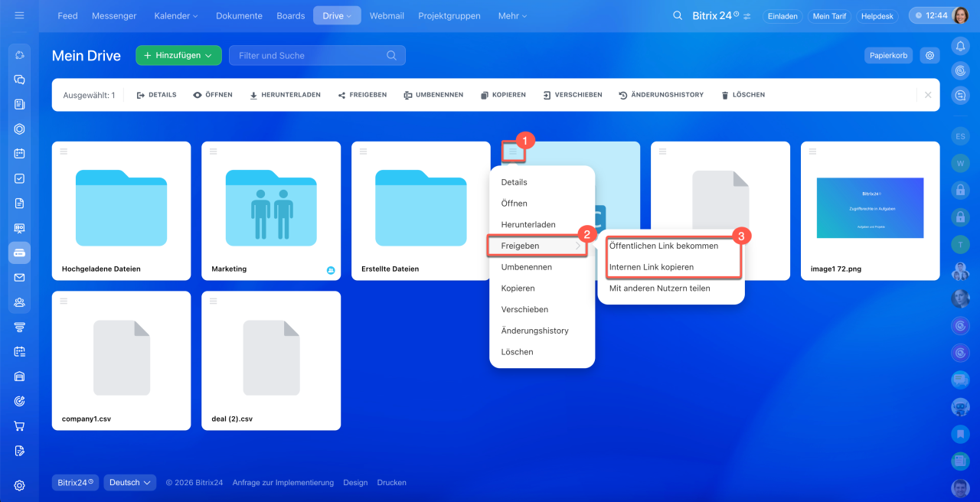This screenshot has width=980, height=502.
Task: Open the main hamburger menu at top left
Action: pyautogui.click(x=20, y=15)
